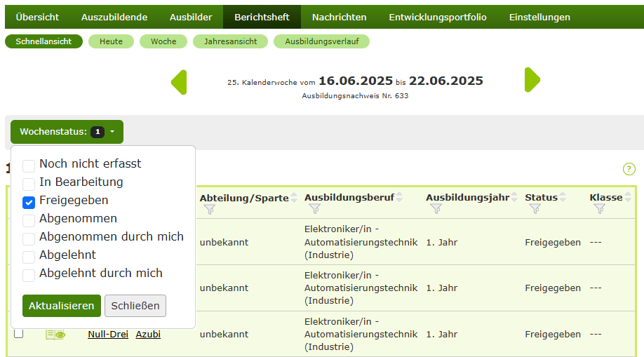Filter the Ausbildungsjahr column
Screen dimensions: 644x357
click(x=436, y=209)
